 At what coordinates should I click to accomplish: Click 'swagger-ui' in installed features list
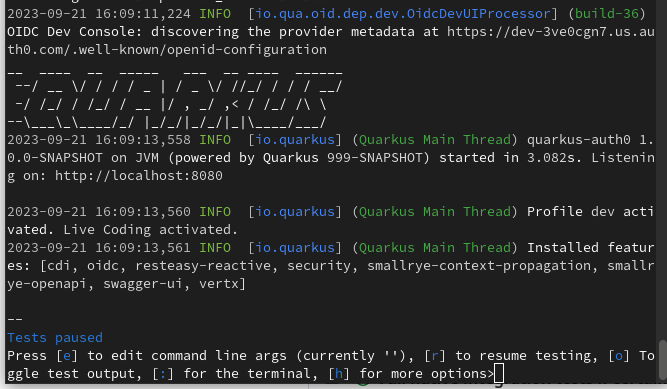tap(143, 284)
